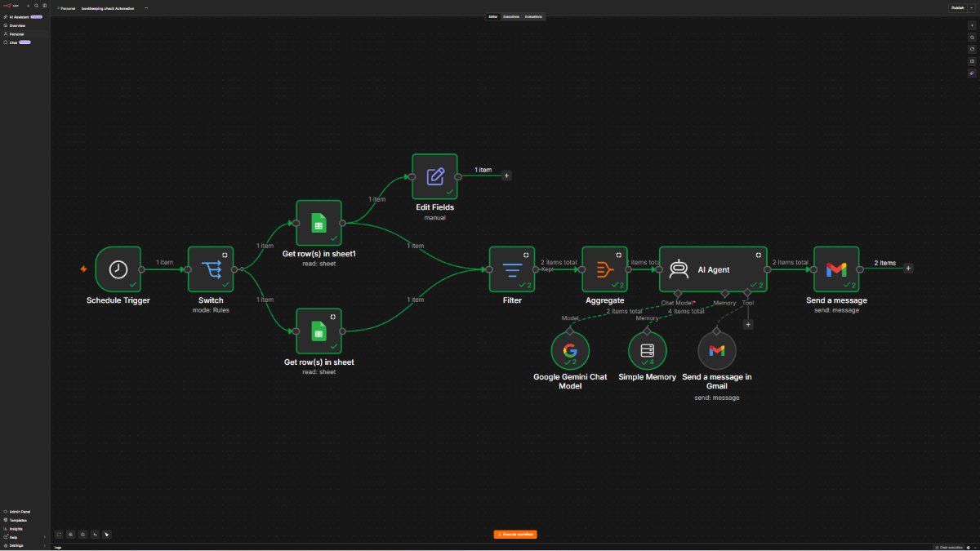This screenshot has width=980, height=551.
Task: Open the Send a message in Gmail tool node
Action: click(716, 350)
